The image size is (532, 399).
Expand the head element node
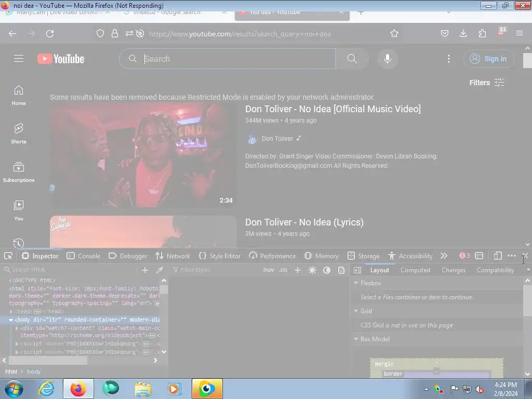(11, 312)
